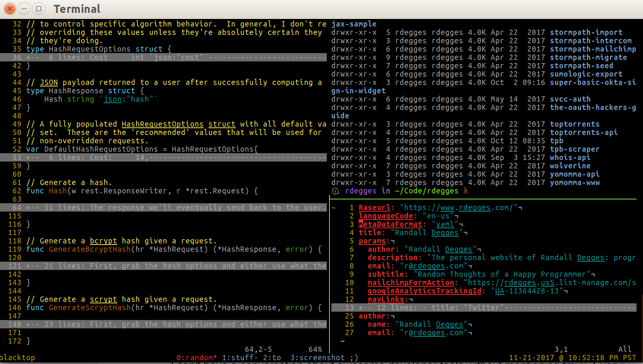Screen dimensions: 643x364
Task: Click the blacktop session name
Action: click(17, 358)
